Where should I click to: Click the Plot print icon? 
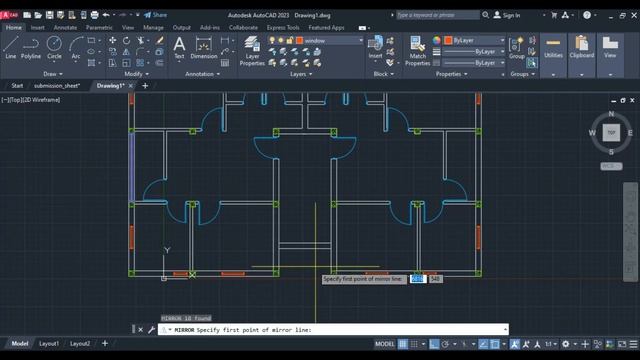pos(94,15)
